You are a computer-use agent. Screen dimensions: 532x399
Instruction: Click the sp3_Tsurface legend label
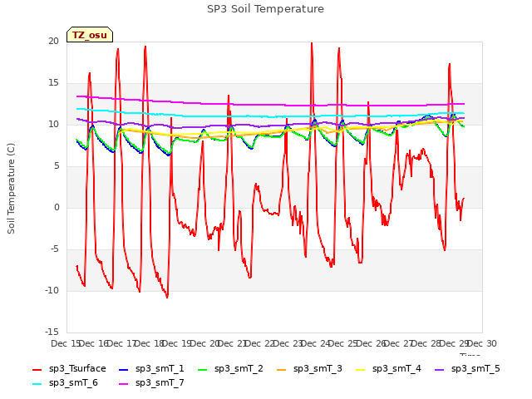point(77,368)
